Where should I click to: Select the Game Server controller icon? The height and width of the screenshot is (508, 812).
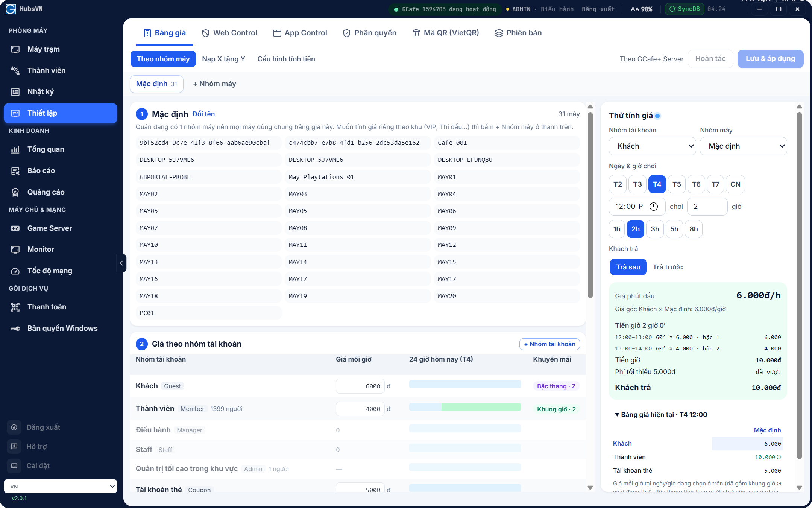click(15, 228)
